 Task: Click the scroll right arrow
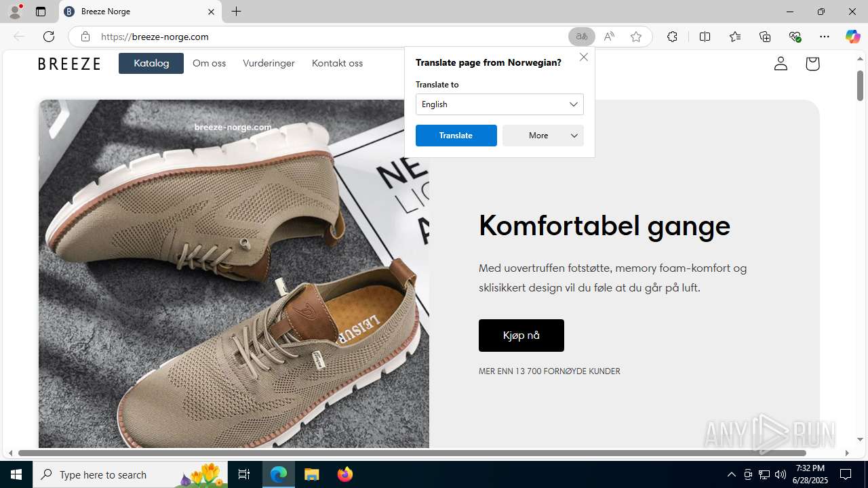(847, 453)
